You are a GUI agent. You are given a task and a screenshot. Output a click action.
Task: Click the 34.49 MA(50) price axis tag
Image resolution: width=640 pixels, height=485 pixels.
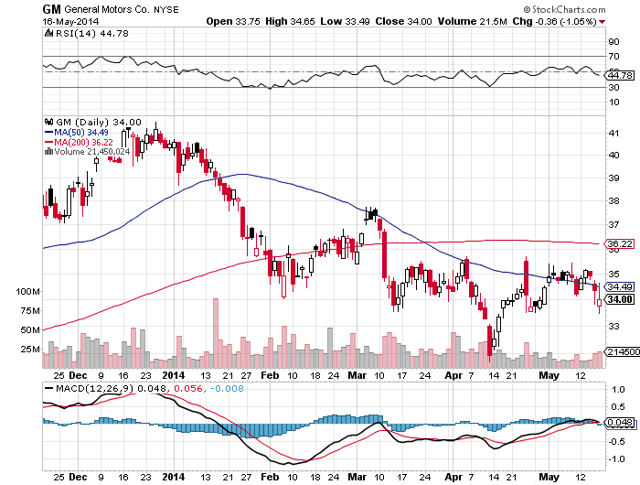coord(620,287)
